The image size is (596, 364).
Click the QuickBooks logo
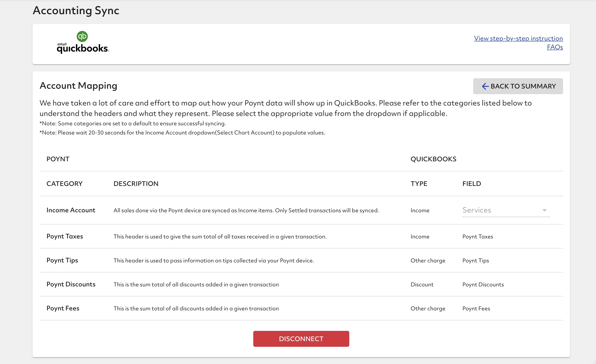coord(83,42)
